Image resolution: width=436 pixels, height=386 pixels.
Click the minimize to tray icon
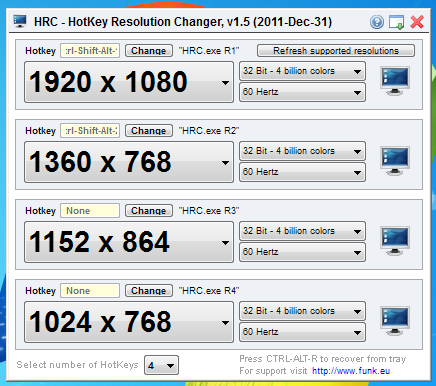(397, 22)
